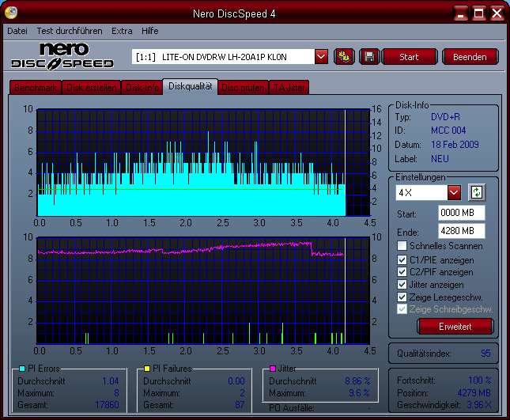Click the label value NEU
Image resolution: width=510 pixels, height=420 pixels.
tap(440, 159)
